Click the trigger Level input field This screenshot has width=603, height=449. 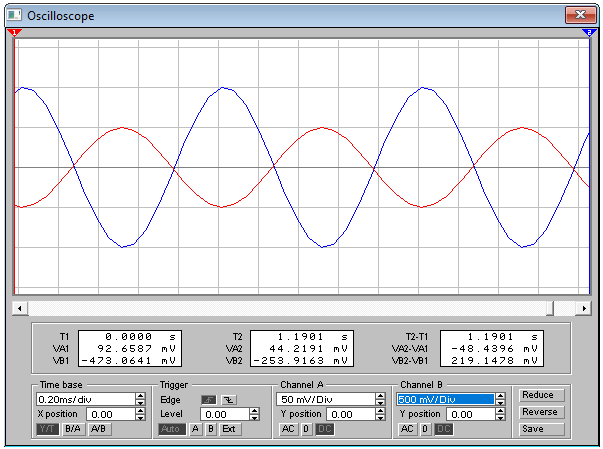click(225, 414)
